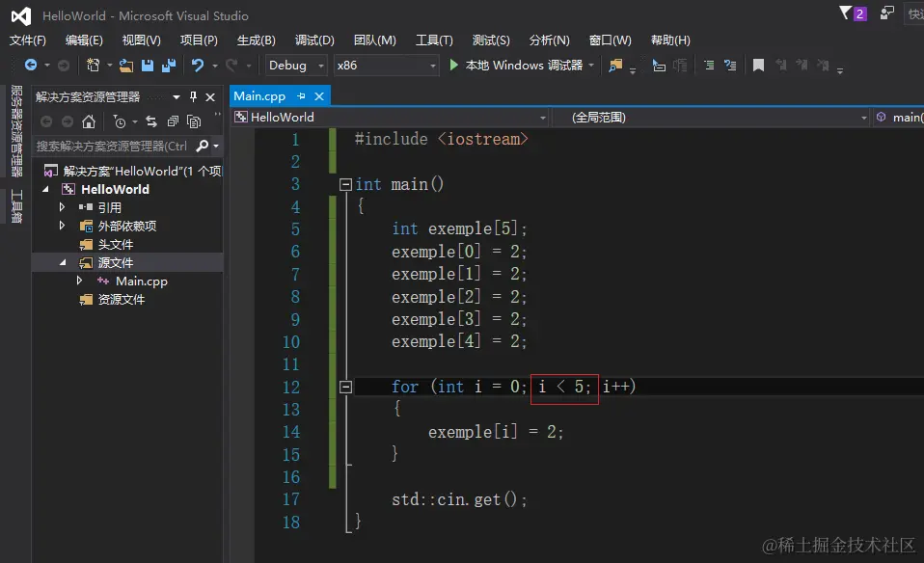
Task: Undo the last edit with the Undo icon
Action: point(198,66)
